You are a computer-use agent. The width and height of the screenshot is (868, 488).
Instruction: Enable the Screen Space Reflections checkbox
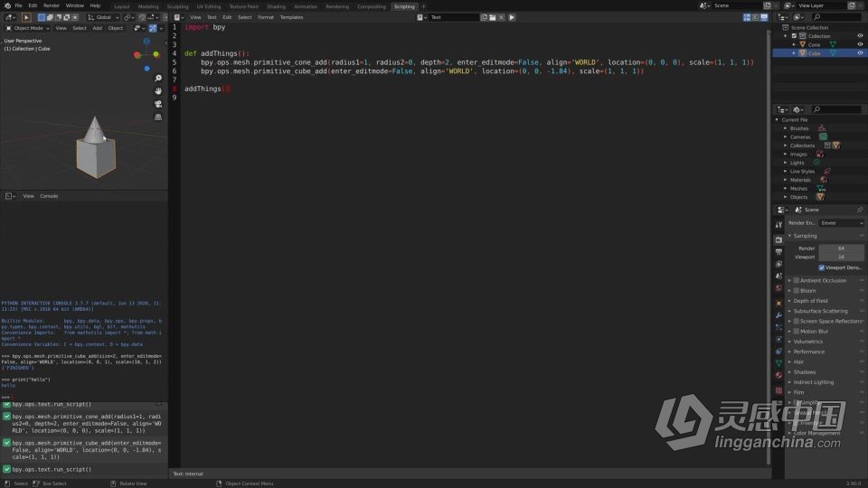tap(796, 321)
